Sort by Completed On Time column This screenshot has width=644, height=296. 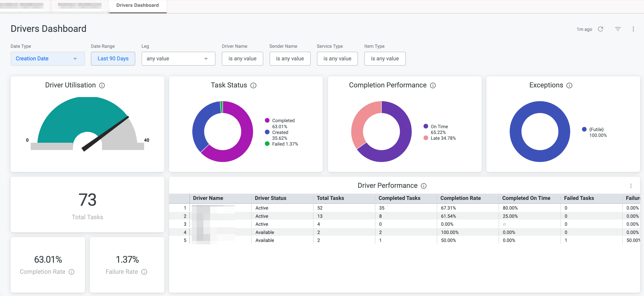[x=526, y=198]
